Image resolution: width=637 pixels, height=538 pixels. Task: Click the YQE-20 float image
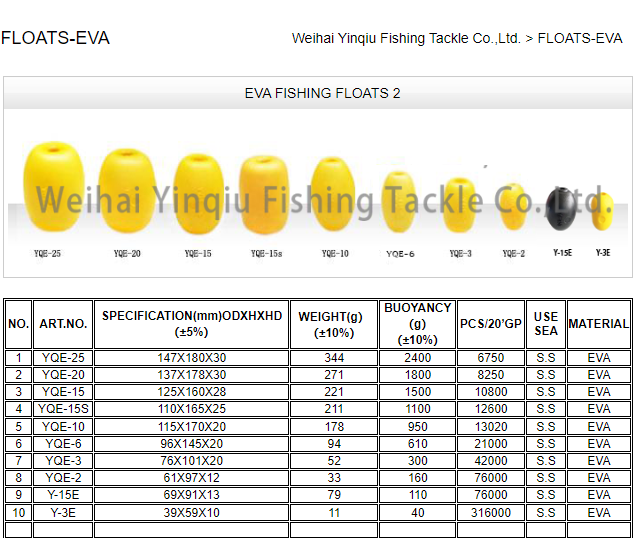(127, 191)
